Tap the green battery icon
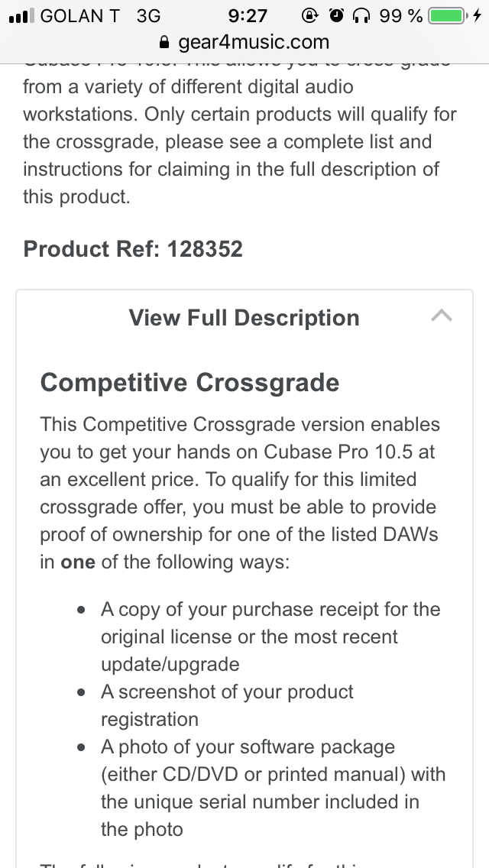Image resolution: width=489 pixels, height=868 pixels. [x=447, y=16]
